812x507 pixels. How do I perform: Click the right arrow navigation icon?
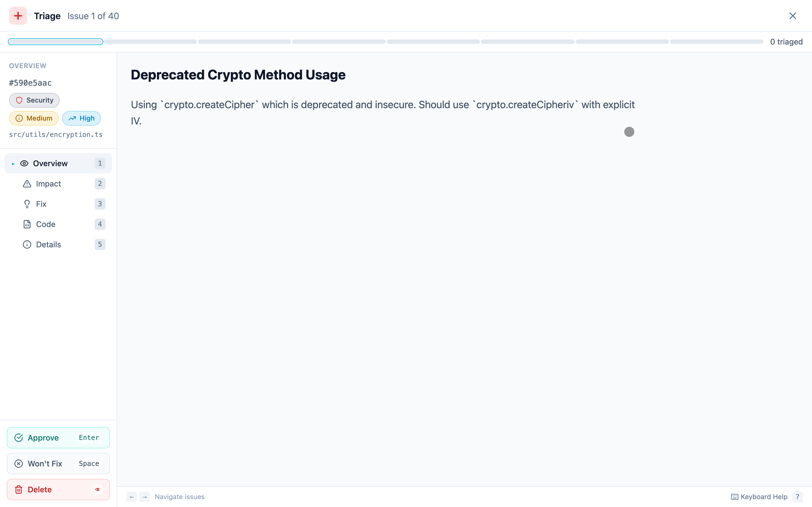point(145,497)
